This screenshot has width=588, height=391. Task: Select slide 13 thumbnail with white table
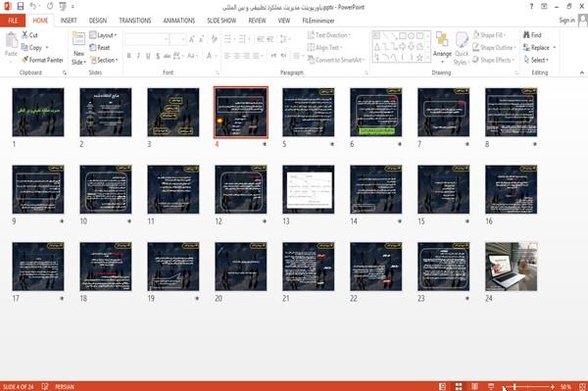(x=309, y=189)
